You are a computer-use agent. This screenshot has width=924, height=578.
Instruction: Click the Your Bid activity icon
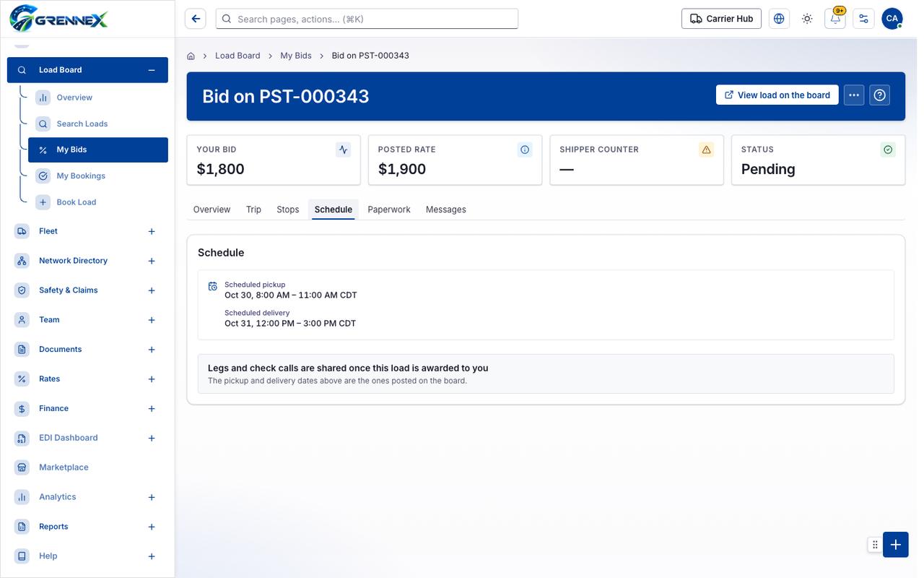344,150
